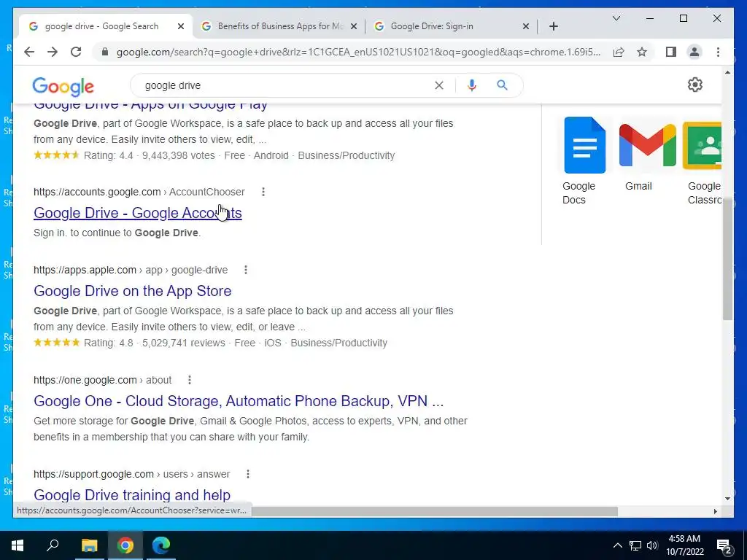View site information lock icon
This screenshot has width=747, height=560.
coord(105,52)
